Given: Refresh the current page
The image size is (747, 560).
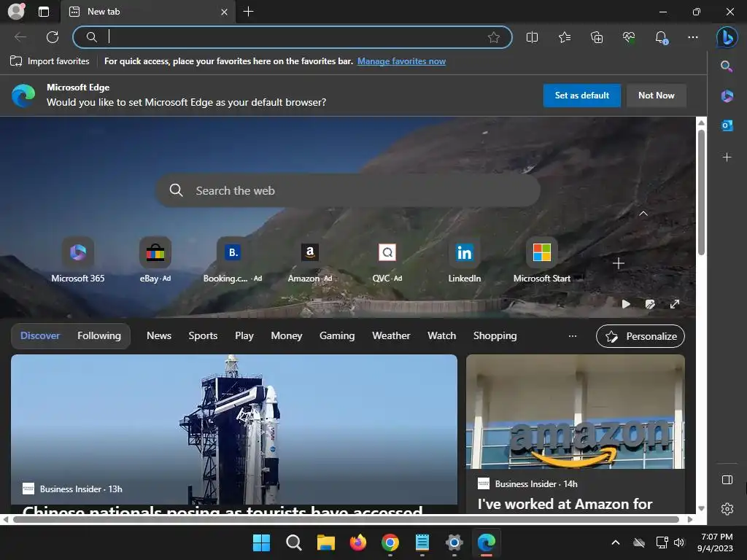Looking at the screenshot, I should [x=53, y=37].
